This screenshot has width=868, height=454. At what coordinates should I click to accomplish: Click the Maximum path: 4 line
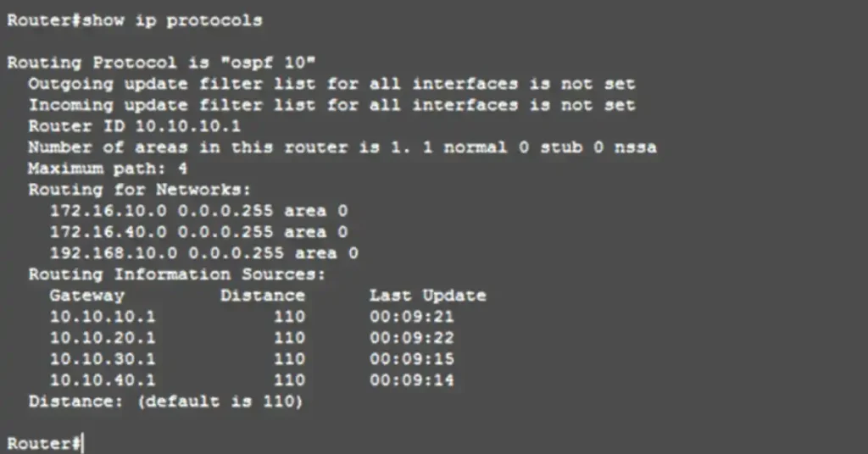click(x=108, y=169)
